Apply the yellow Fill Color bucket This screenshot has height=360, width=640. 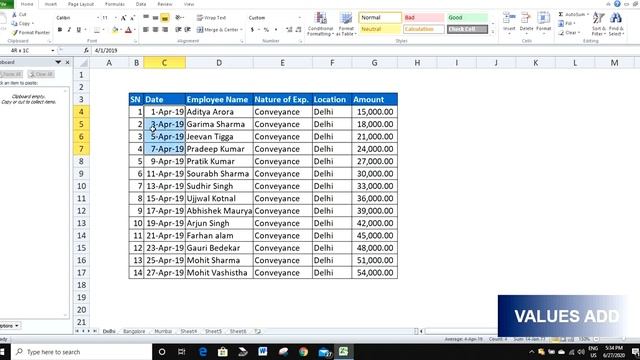click(115, 30)
